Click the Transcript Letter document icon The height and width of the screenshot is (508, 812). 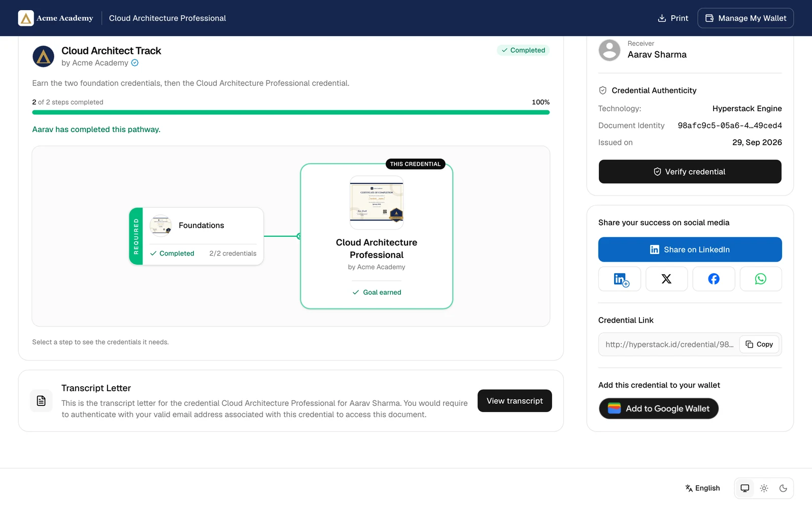[x=41, y=401]
